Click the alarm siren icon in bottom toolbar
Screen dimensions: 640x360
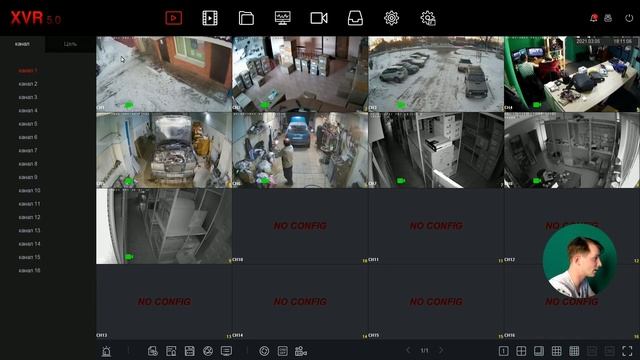coord(106,351)
